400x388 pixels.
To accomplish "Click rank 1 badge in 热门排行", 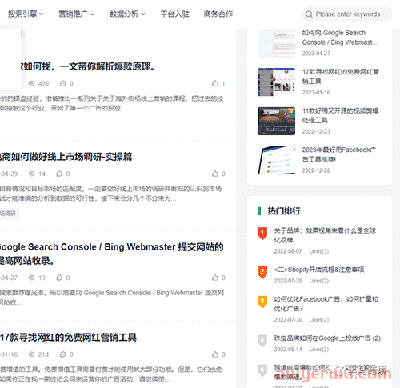I will tap(262, 233).
